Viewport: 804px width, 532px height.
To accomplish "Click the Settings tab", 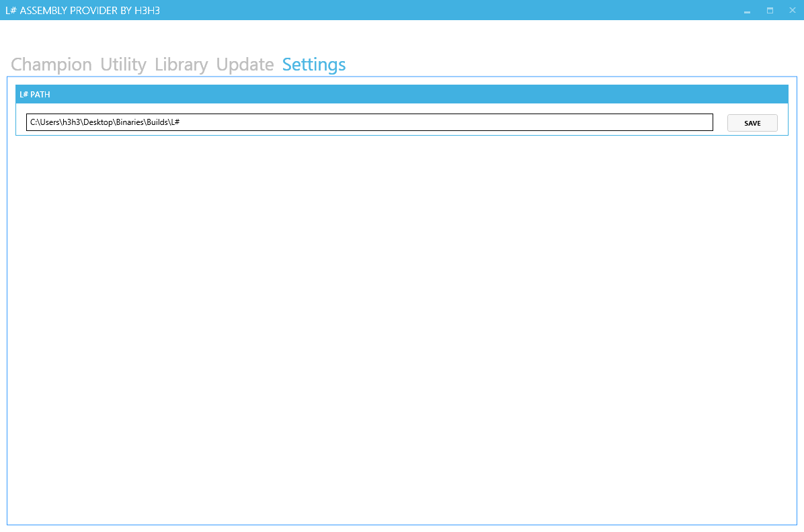I will 314,64.
